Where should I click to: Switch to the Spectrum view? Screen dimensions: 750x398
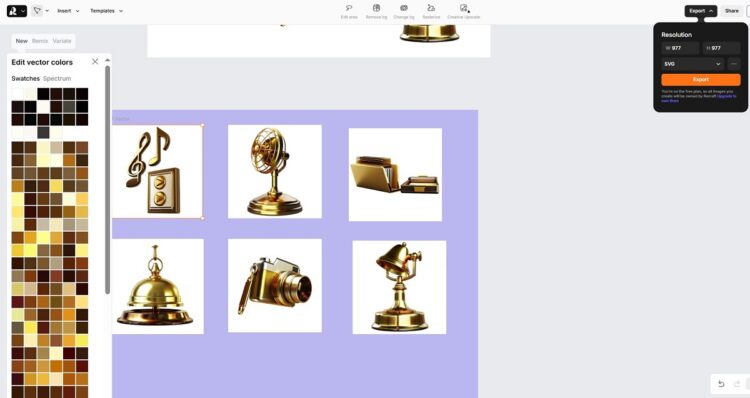(x=57, y=78)
